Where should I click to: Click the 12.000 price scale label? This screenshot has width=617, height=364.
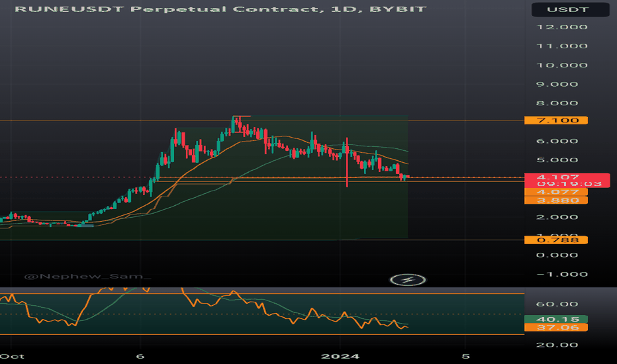[x=562, y=27]
